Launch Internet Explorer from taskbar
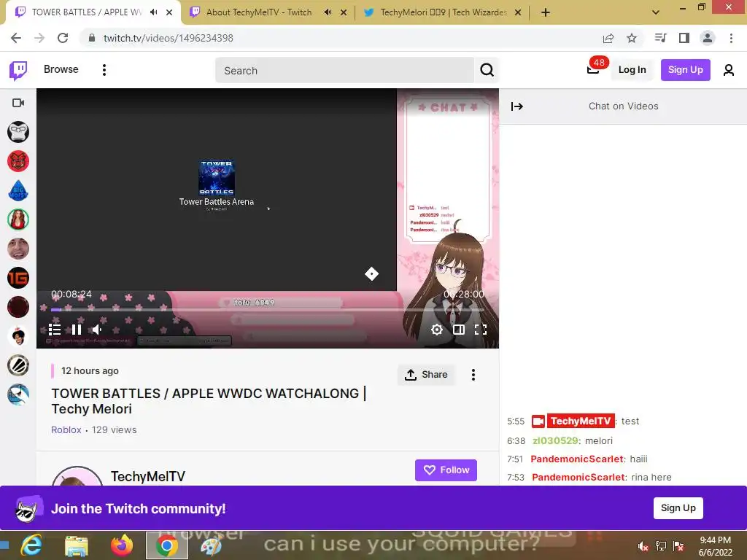Screen dimensions: 747x560 pos(31,545)
